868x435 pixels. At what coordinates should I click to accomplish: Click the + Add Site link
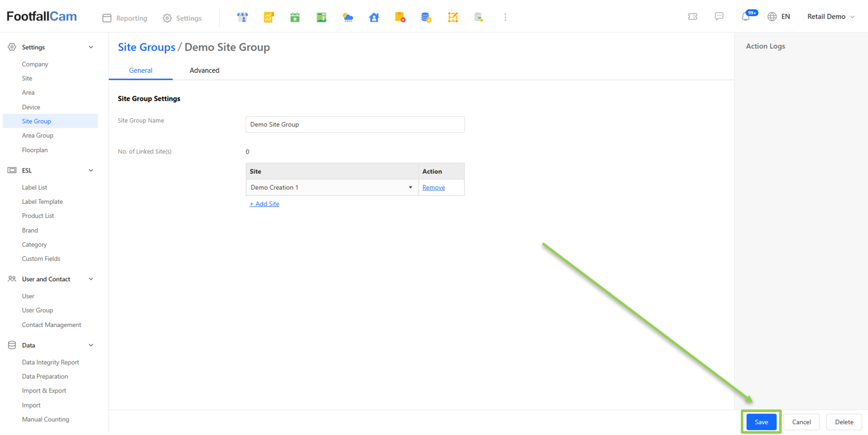point(264,204)
